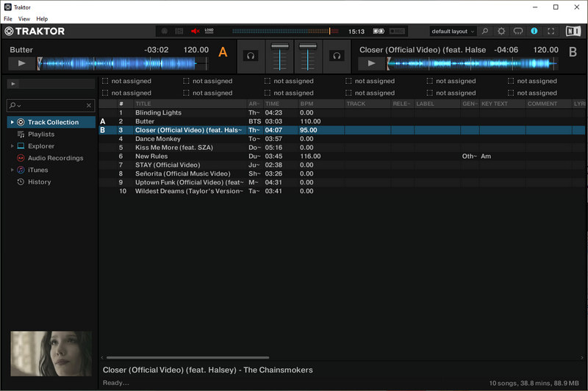Viewport: 588px width, 391px height.
Task: Click the MIDI controller indicator icon
Action: 179,31
